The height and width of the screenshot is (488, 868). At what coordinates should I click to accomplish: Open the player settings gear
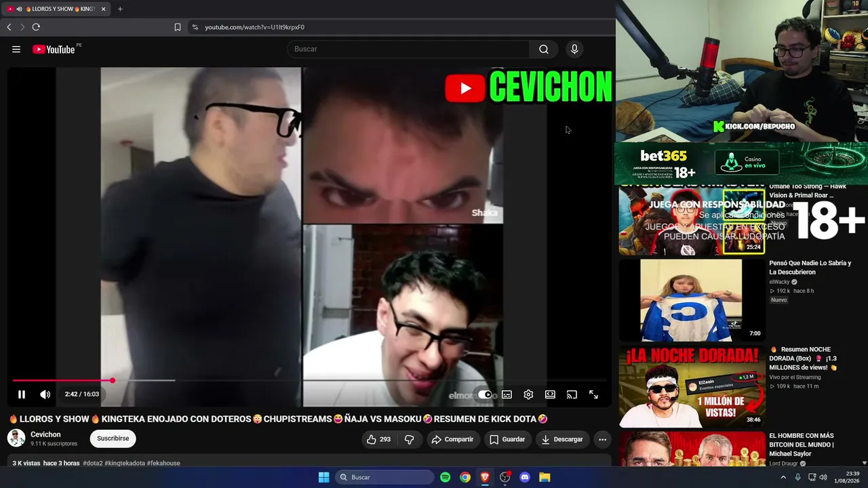[528, 394]
